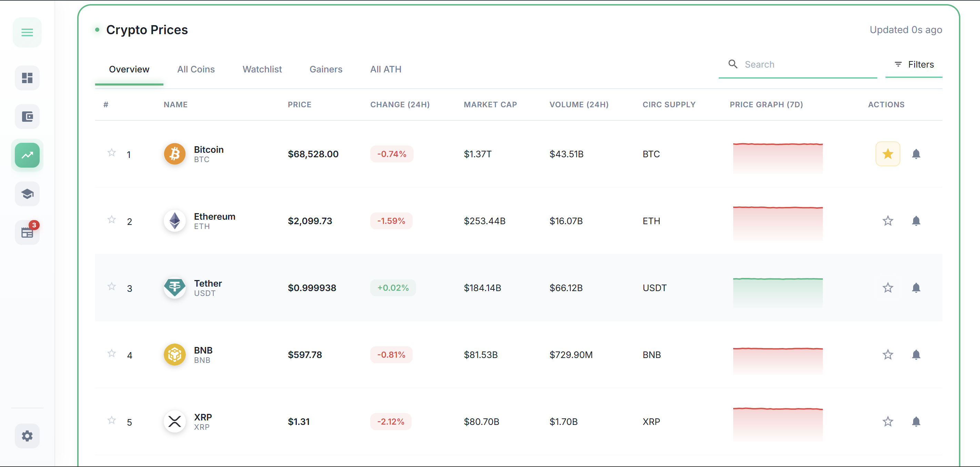Open the Ethereum coin name link
Viewport: 980px width, 467px height.
pos(214,217)
